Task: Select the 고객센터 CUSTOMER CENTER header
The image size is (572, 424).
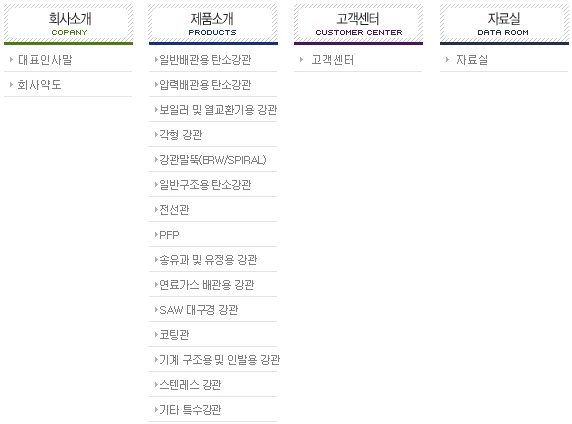Action: point(358,24)
